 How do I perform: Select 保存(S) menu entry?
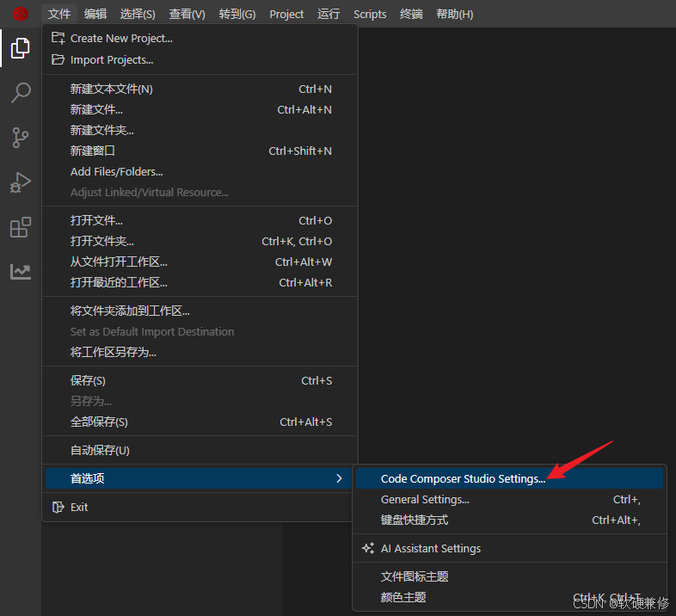click(x=200, y=380)
